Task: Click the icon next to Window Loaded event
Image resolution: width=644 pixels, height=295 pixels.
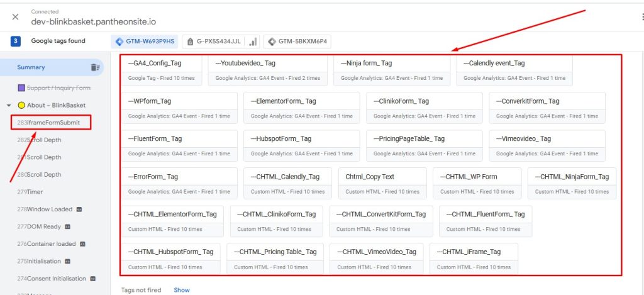Action: [x=79, y=209]
